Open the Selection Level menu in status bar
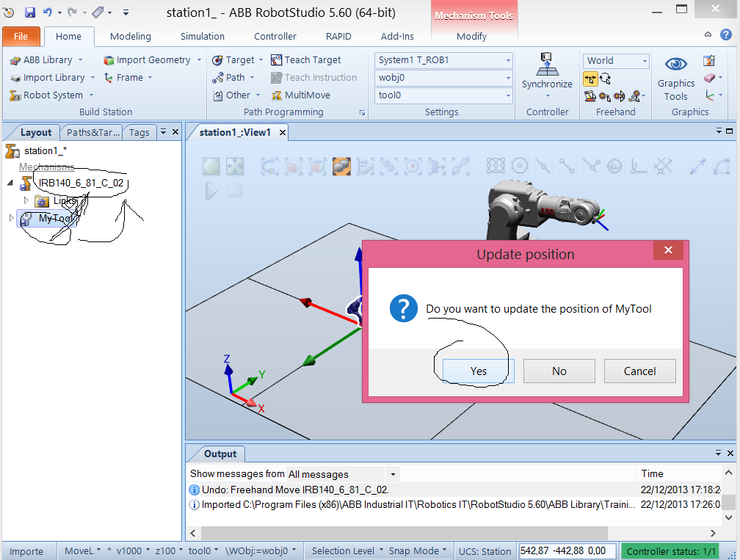Screen dimensions: 740x560 (x=347, y=550)
